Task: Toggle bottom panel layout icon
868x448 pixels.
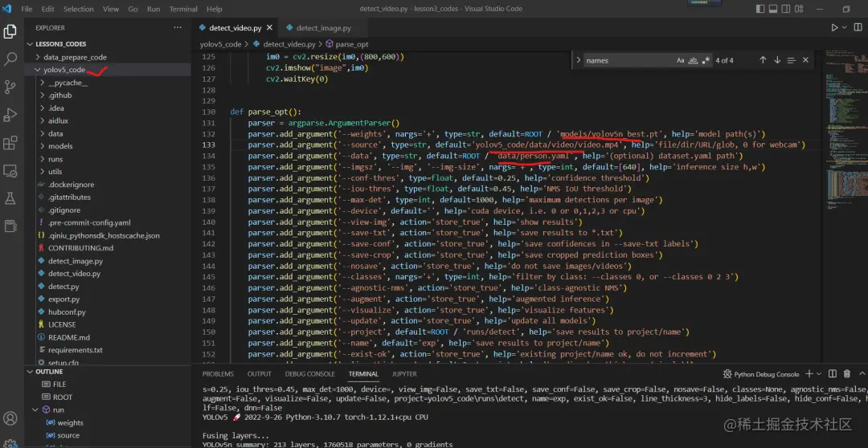Action: (773, 9)
